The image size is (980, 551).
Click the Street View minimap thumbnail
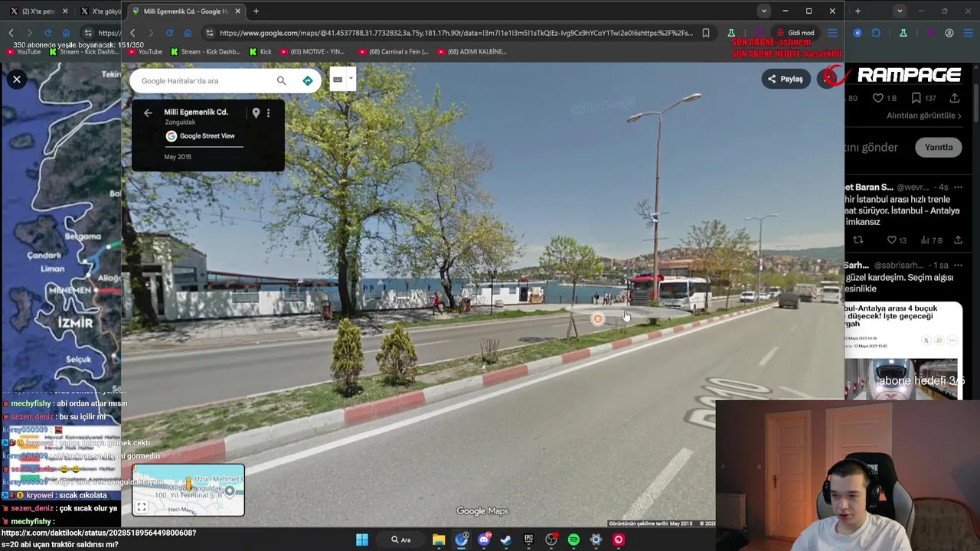point(188,490)
